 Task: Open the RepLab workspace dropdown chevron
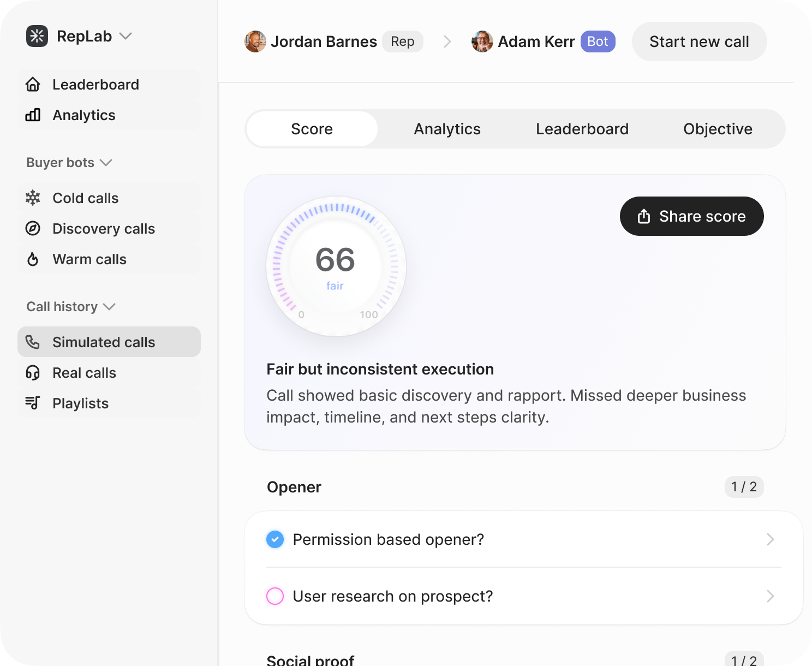click(x=126, y=36)
